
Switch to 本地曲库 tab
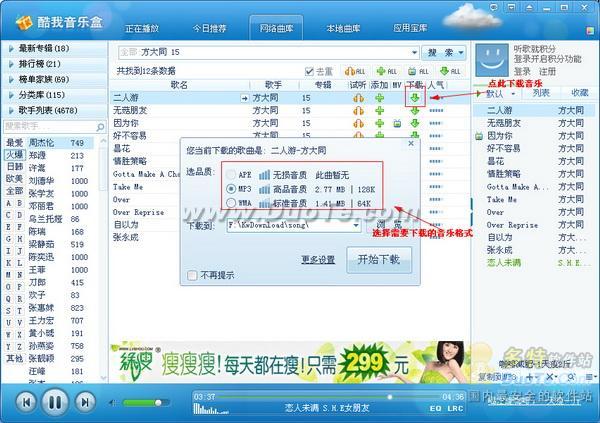[343, 28]
